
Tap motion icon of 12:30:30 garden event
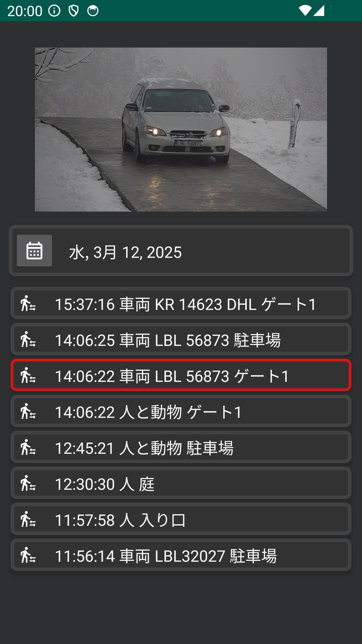click(x=28, y=483)
